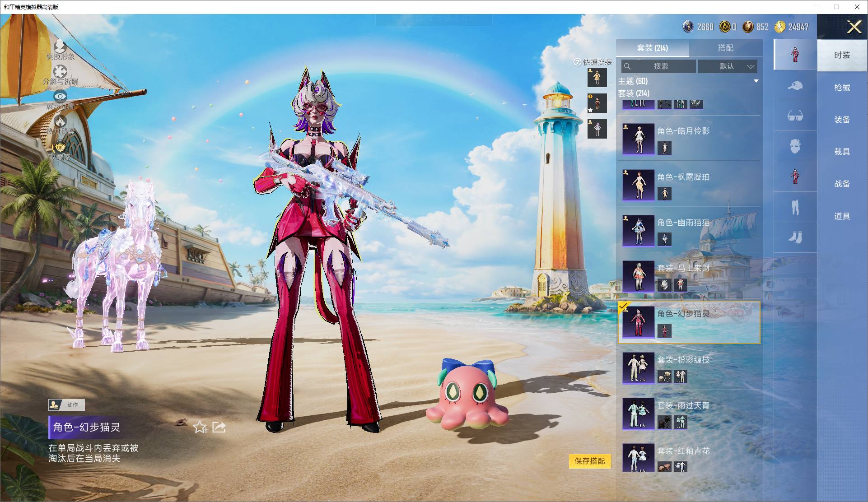Toggle the 展示设置 eye icon
The height and width of the screenshot is (502, 868).
[x=60, y=96]
